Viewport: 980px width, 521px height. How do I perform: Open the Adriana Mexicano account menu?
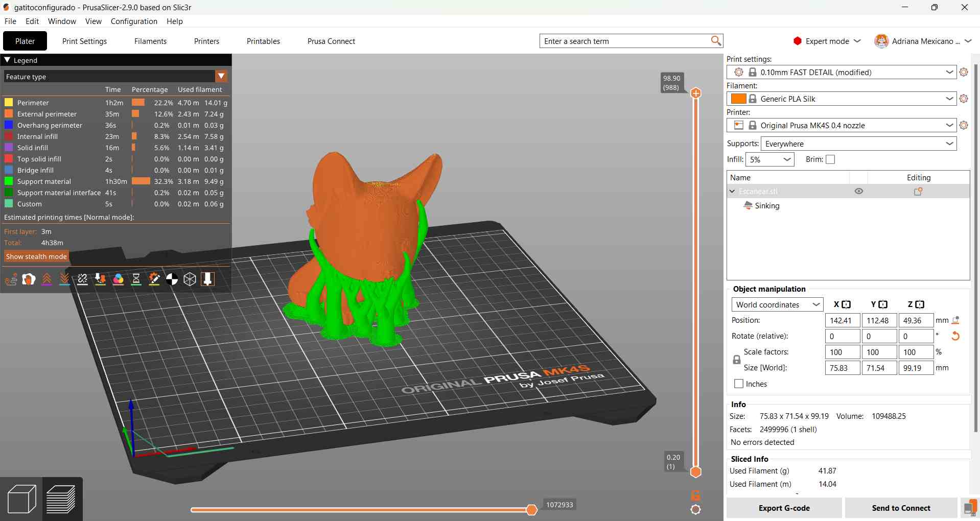click(923, 41)
